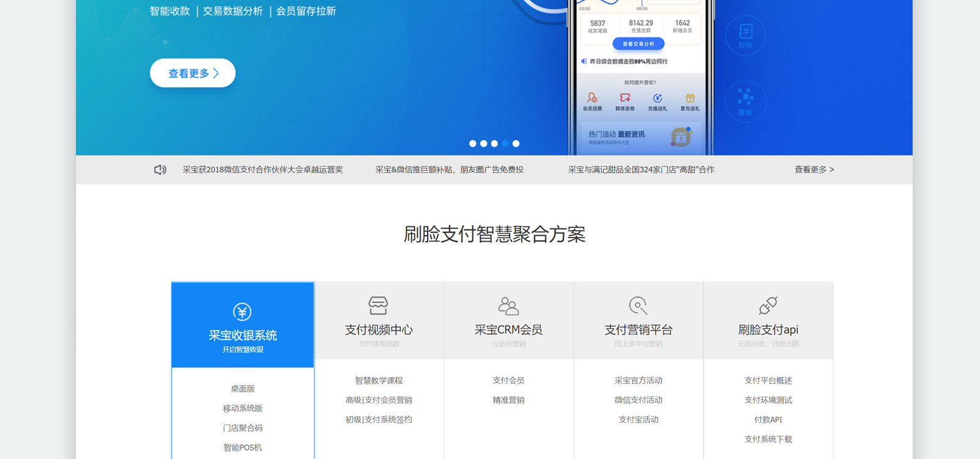Select the first carousel dot
Image resolution: width=980 pixels, height=459 pixels.
point(473,144)
